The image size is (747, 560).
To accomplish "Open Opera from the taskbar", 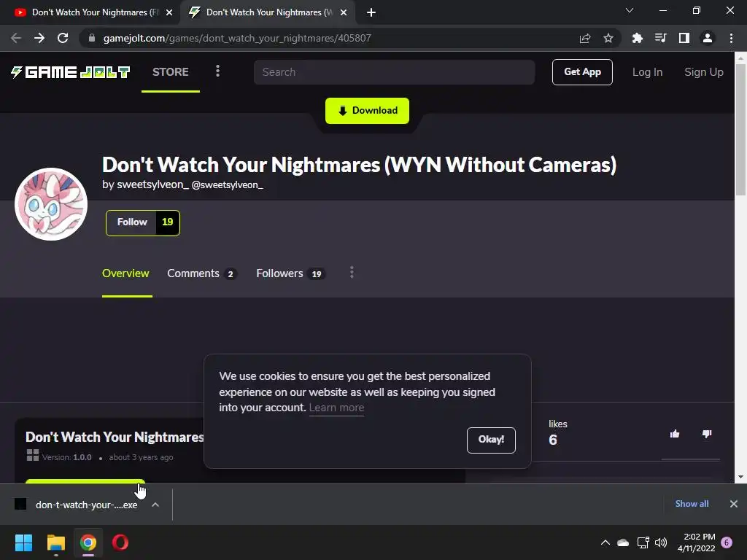I will click(x=120, y=542).
